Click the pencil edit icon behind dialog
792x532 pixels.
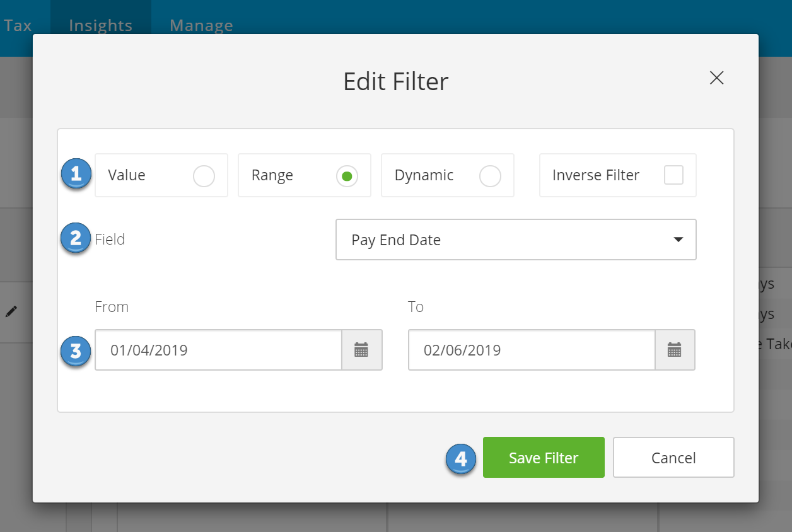11,311
